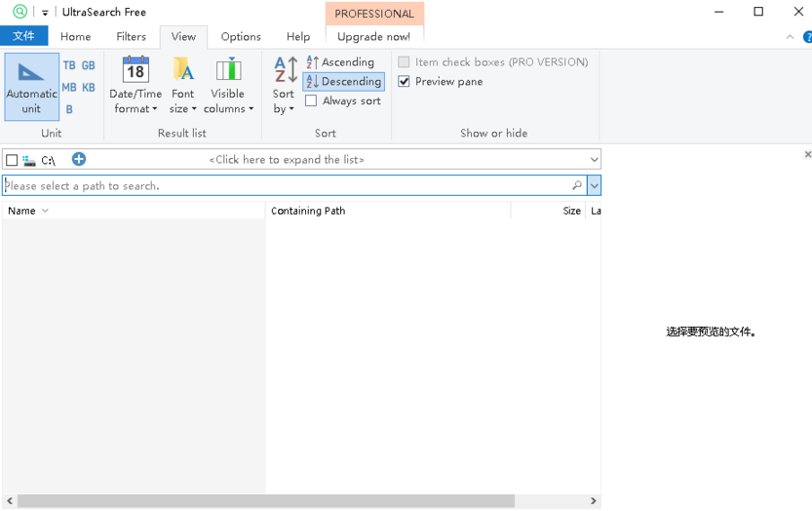Set size unit to KB
This screenshot has height=511, width=812.
tap(88, 88)
